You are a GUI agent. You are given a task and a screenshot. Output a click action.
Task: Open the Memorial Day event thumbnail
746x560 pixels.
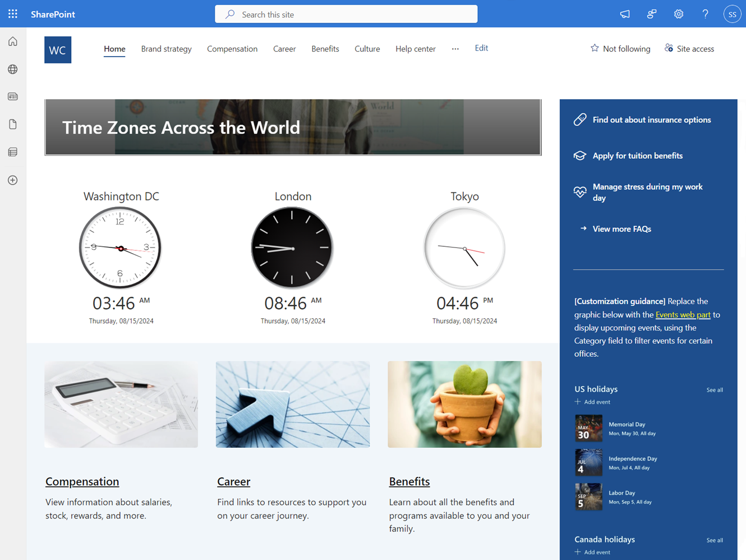pyautogui.click(x=588, y=428)
